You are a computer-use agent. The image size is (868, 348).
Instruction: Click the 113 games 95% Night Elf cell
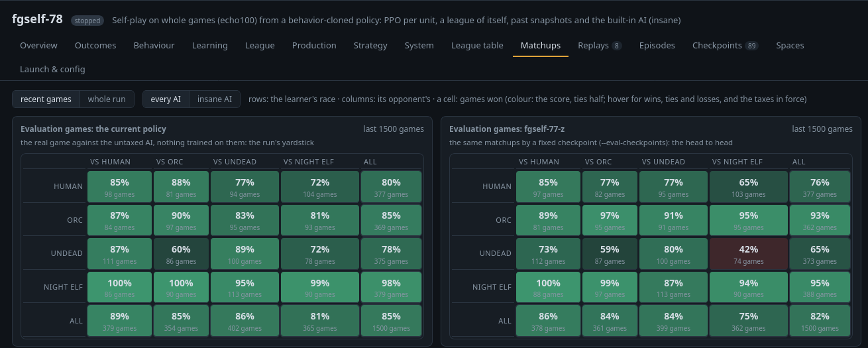tap(244, 287)
